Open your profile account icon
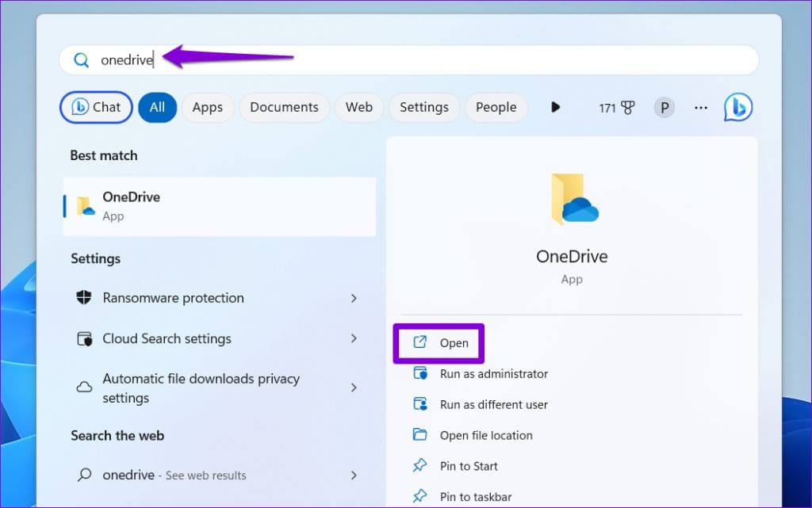 tap(665, 107)
